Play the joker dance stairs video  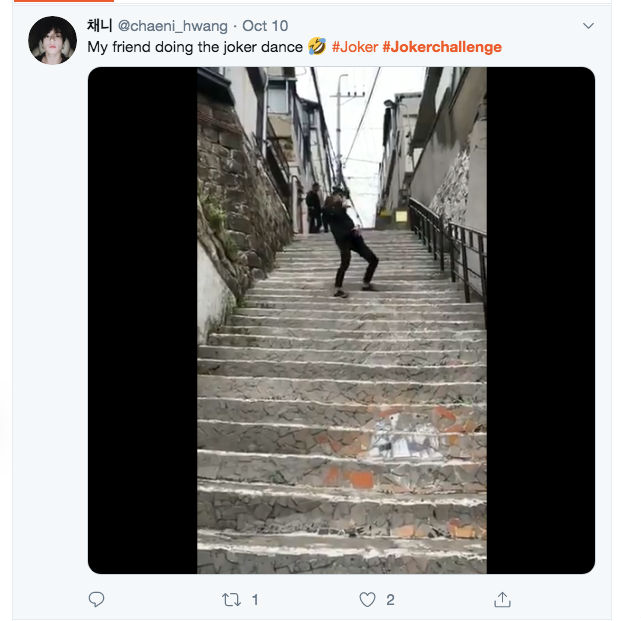(x=341, y=320)
